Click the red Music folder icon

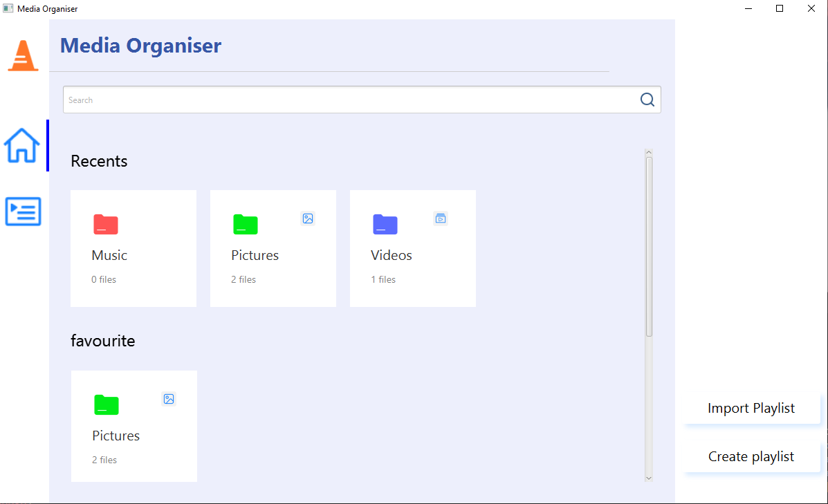(105, 224)
